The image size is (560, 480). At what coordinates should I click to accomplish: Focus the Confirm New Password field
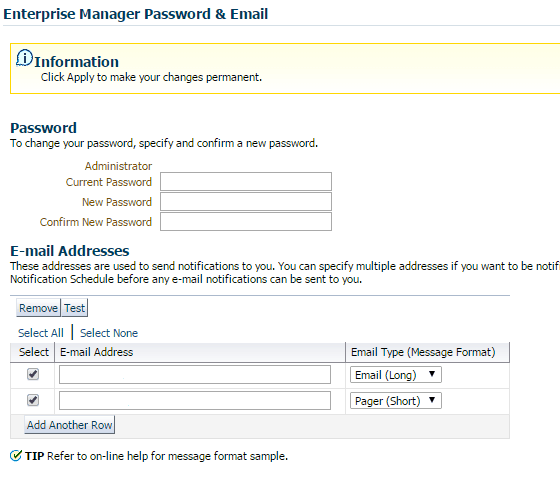[246, 221]
